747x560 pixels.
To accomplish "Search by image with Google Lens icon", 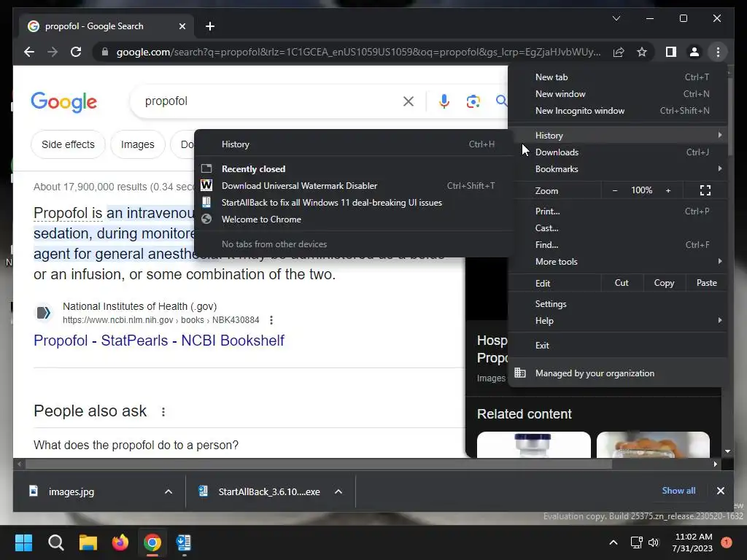I will point(473,101).
